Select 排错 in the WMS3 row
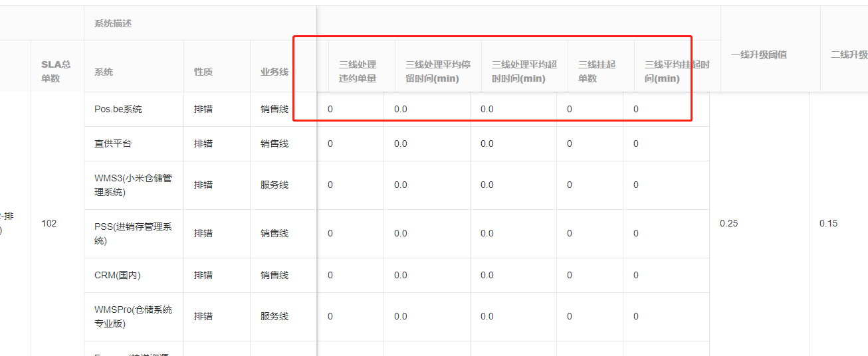The height and width of the screenshot is (356, 868). click(203, 185)
